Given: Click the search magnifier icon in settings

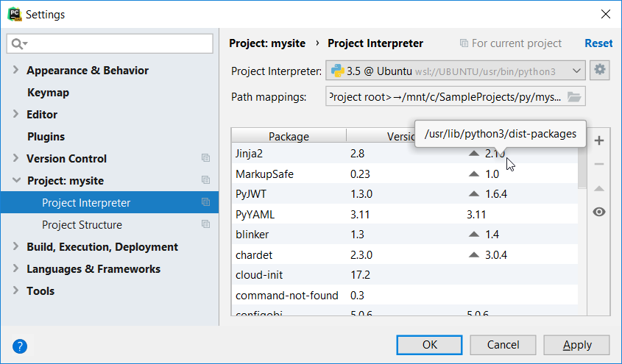Looking at the screenshot, I should pyautogui.click(x=18, y=44).
